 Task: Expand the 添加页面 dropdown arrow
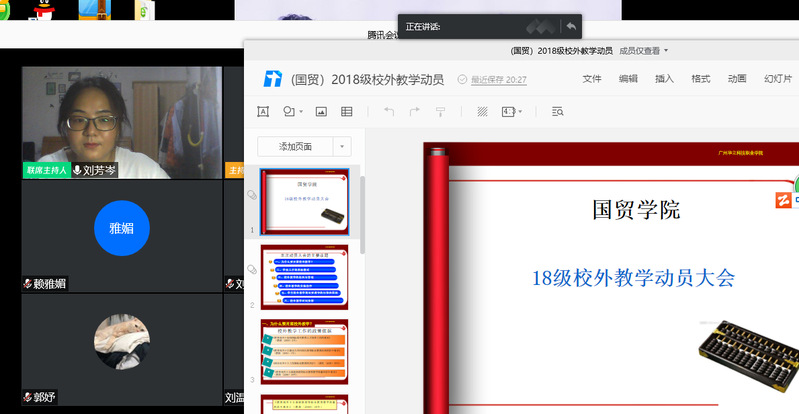tap(342, 146)
